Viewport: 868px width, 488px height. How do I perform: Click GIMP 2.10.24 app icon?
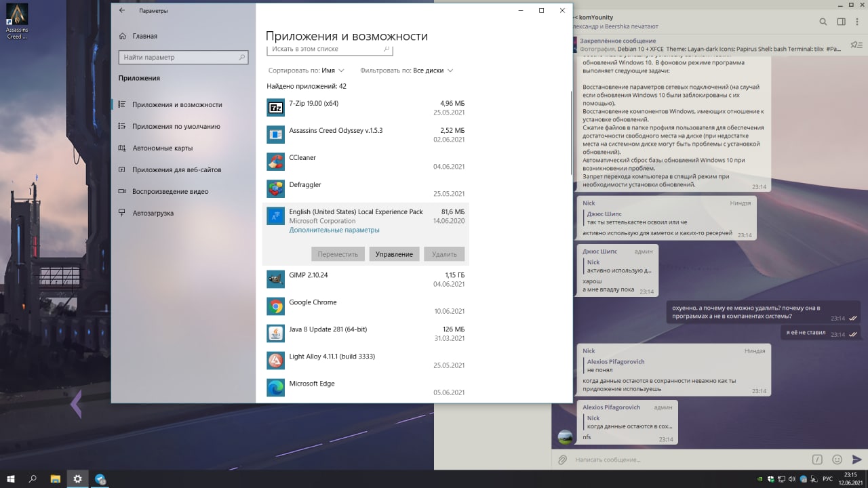[275, 279]
